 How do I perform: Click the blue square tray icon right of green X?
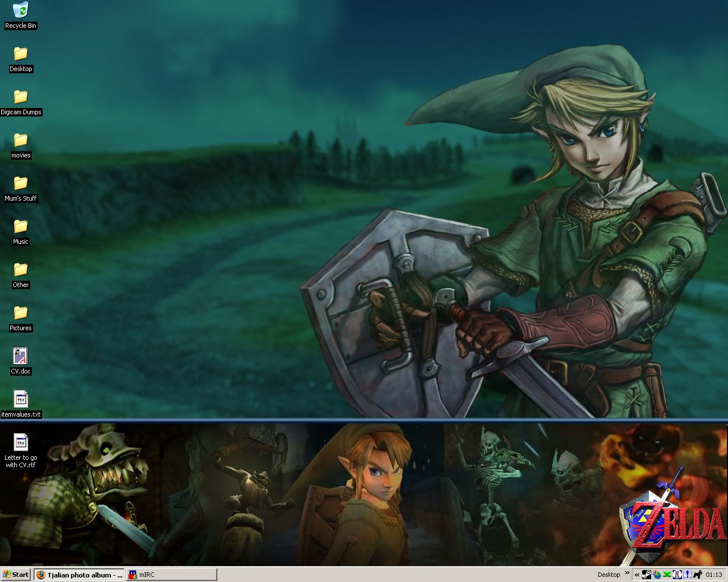click(677, 575)
